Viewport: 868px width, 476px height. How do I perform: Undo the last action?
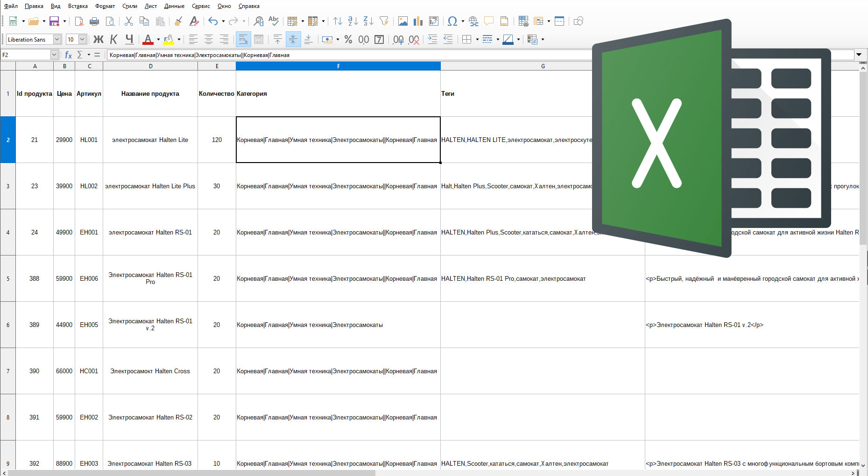(213, 21)
